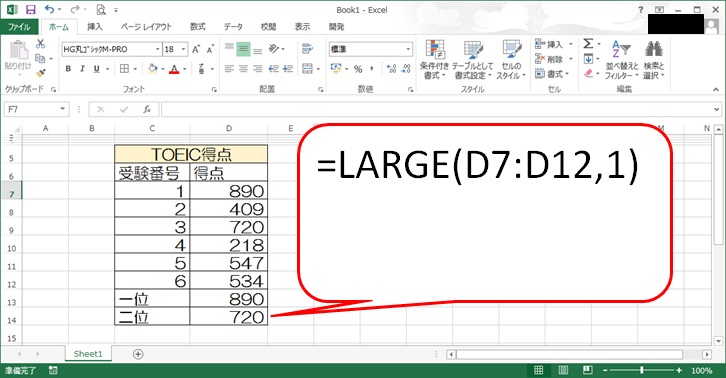This screenshot has width=726, height=378.
Task: Apply comma style
Action: (371, 69)
